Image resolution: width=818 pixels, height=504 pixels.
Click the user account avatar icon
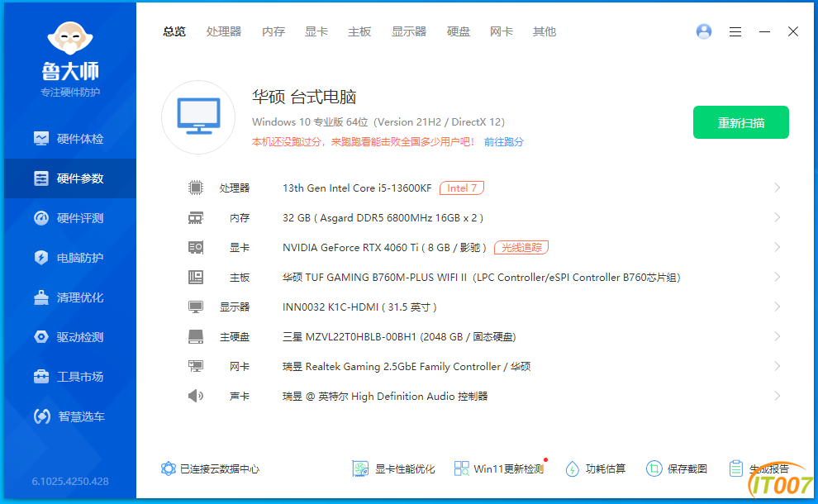[704, 32]
